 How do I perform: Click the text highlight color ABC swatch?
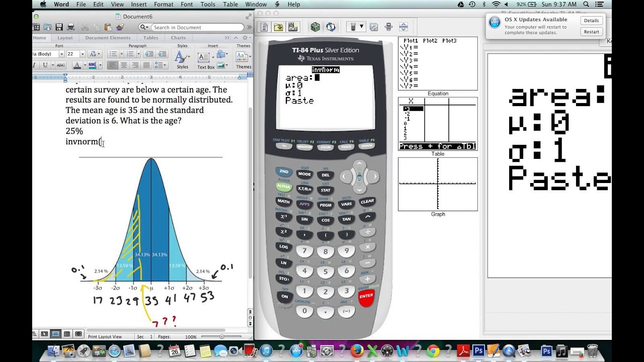(x=92, y=65)
